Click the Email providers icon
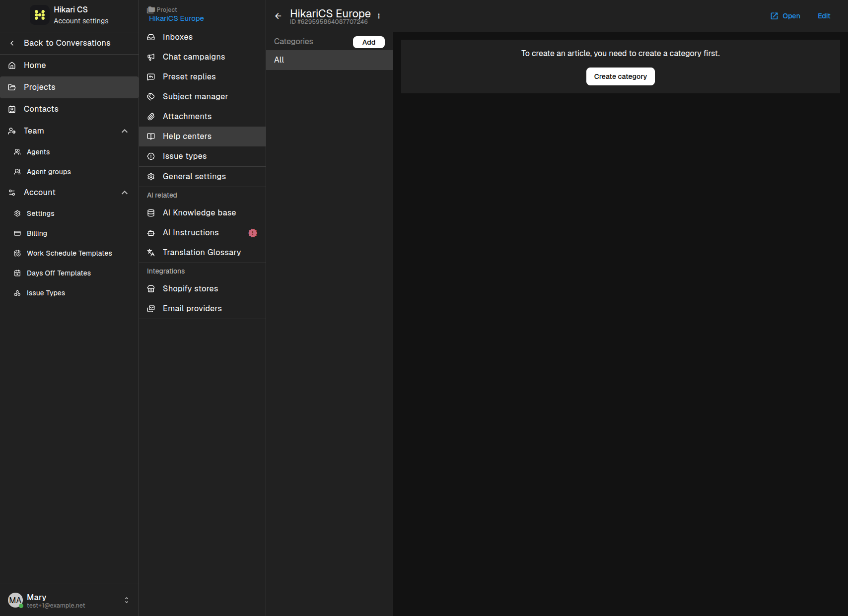Image resolution: width=848 pixels, height=616 pixels. pyautogui.click(x=151, y=309)
